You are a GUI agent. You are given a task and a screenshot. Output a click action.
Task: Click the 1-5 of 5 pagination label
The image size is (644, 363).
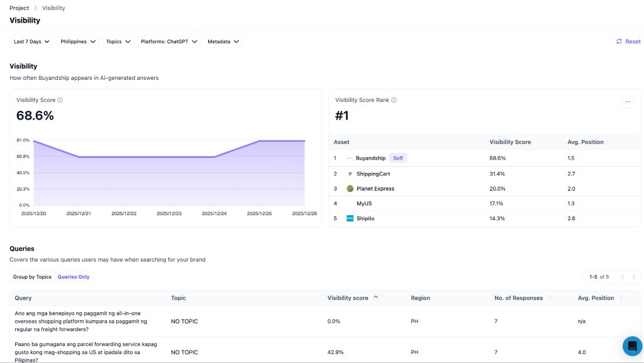click(599, 277)
